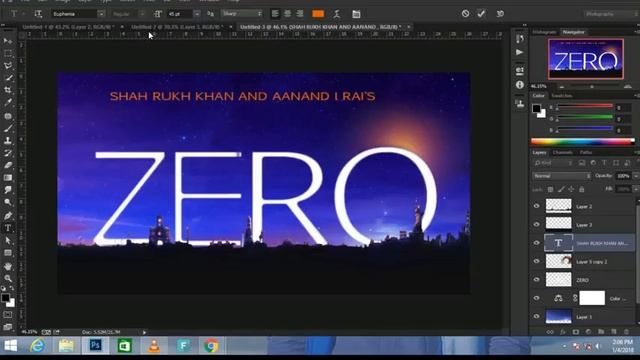640x360 pixels.
Task: Click the Navigator zoom slider
Action: click(x=592, y=87)
